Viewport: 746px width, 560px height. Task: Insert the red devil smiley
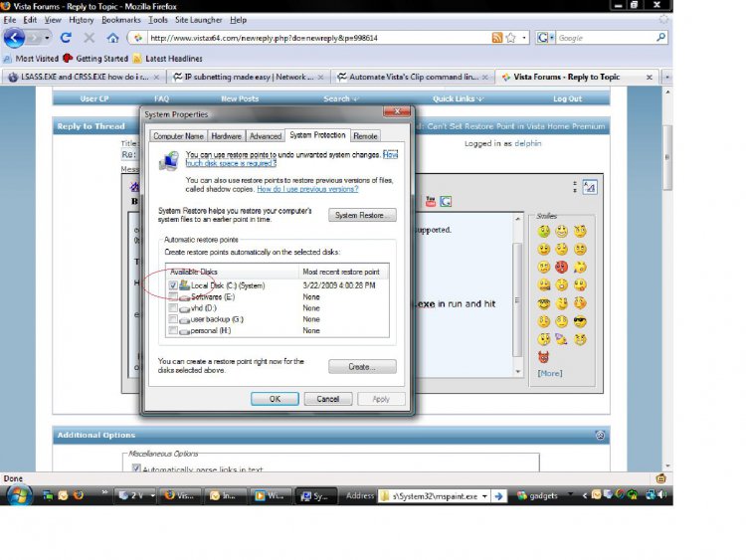(544, 356)
